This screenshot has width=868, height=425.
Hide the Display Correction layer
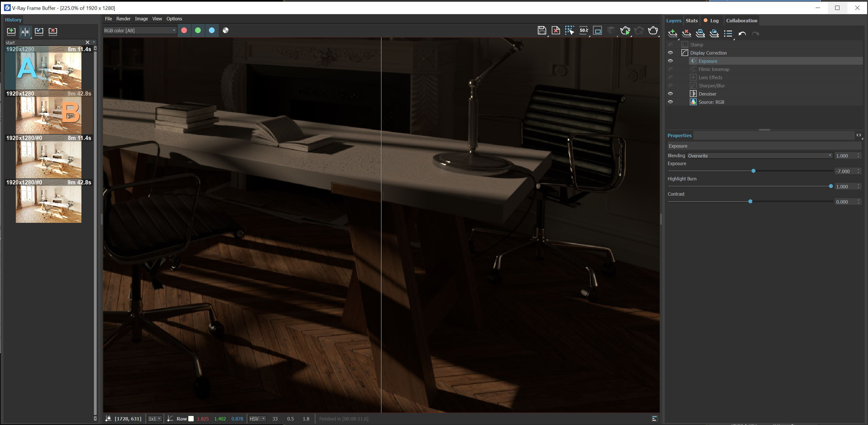[x=670, y=53]
